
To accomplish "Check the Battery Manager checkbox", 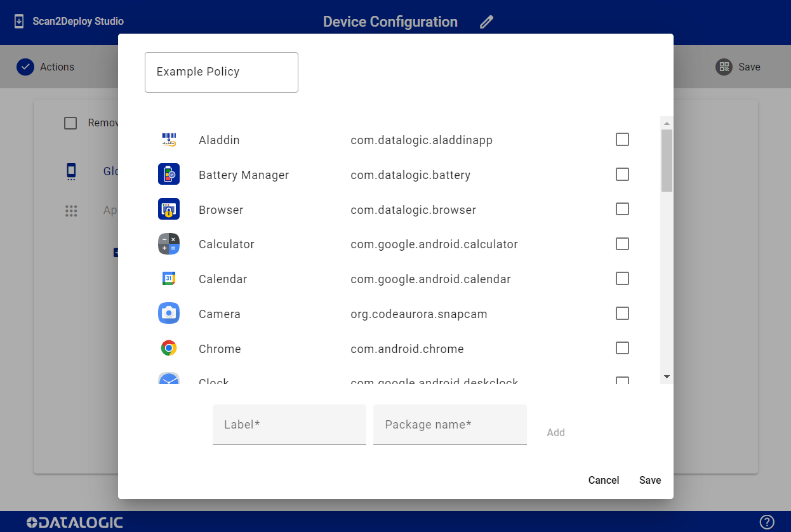I will pos(623,175).
